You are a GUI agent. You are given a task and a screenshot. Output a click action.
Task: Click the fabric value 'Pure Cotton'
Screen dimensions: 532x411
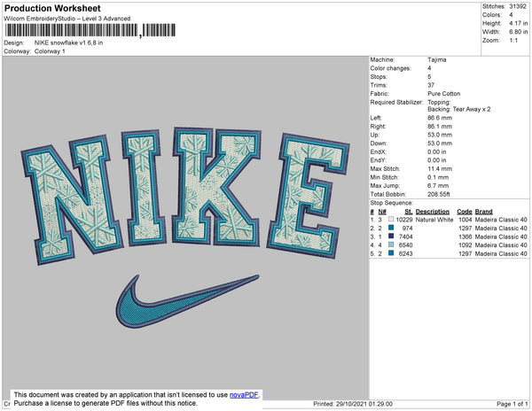(x=444, y=94)
